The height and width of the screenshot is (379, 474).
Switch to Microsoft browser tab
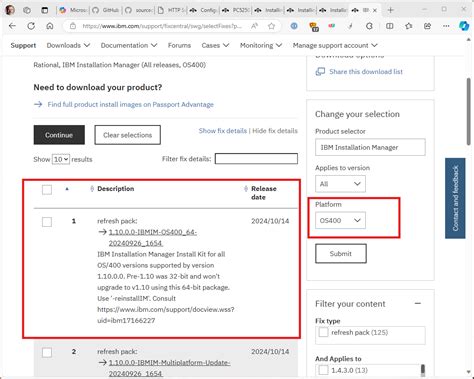click(73, 10)
